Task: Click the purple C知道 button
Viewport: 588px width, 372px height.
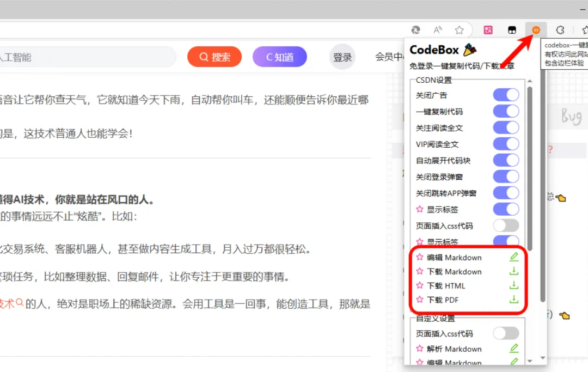Action: [x=280, y=57]
